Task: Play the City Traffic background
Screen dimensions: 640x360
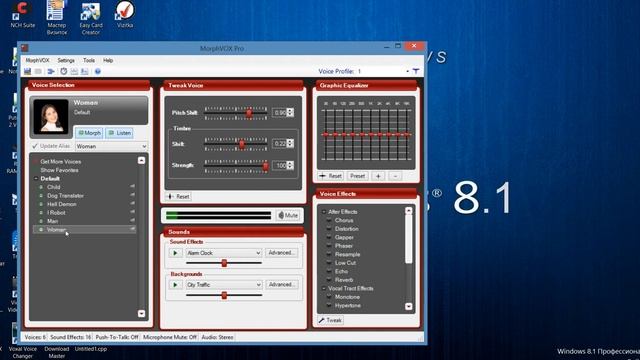Action: point(176,285)
